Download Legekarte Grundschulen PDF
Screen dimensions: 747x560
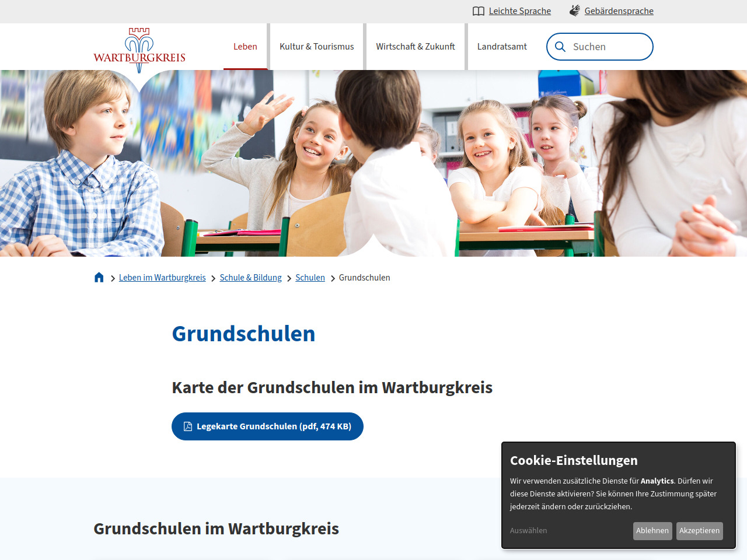tap(273, 426)
